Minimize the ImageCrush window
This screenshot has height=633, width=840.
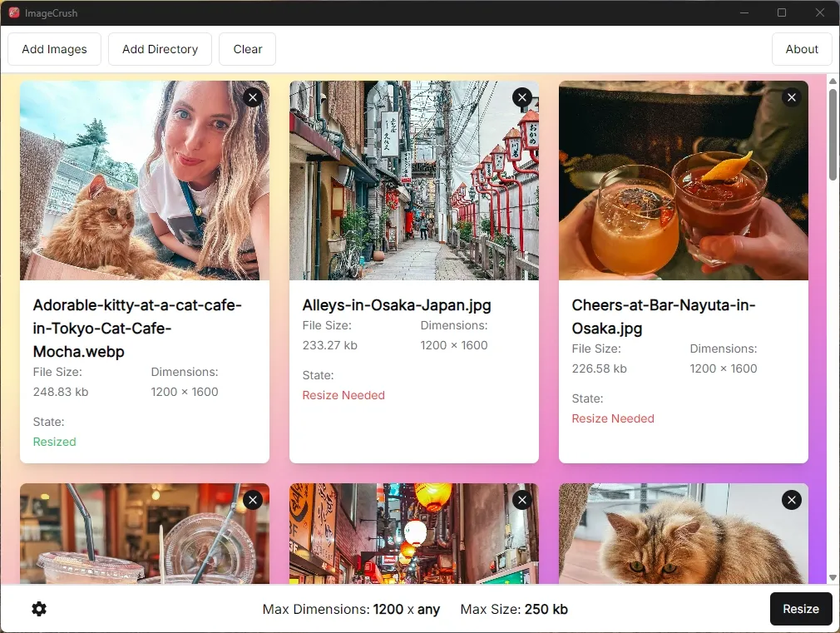744,12
